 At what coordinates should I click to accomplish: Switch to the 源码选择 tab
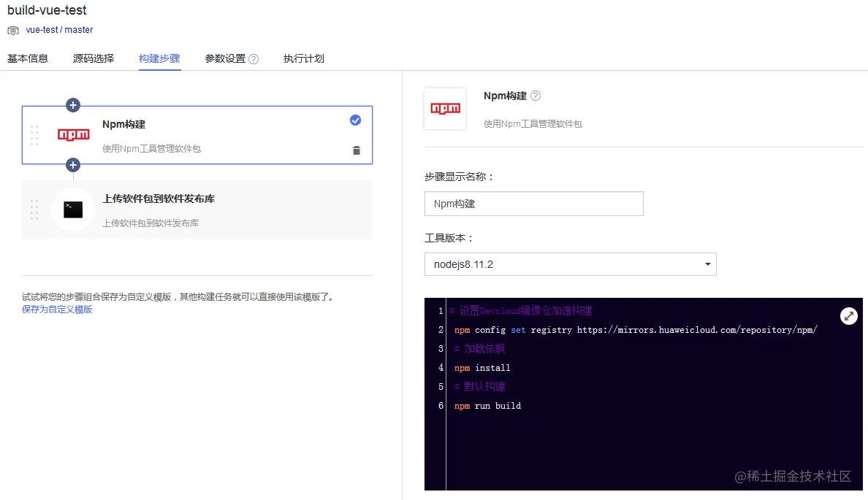(93, 58)
